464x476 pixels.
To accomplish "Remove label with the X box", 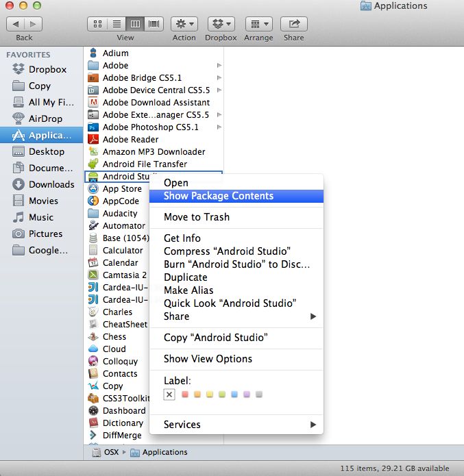I will [x=169, y=394].
